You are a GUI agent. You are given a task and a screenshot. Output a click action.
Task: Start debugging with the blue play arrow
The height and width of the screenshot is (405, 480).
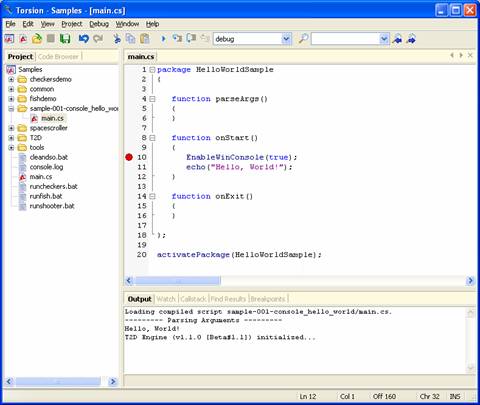[x=163, y=39]
